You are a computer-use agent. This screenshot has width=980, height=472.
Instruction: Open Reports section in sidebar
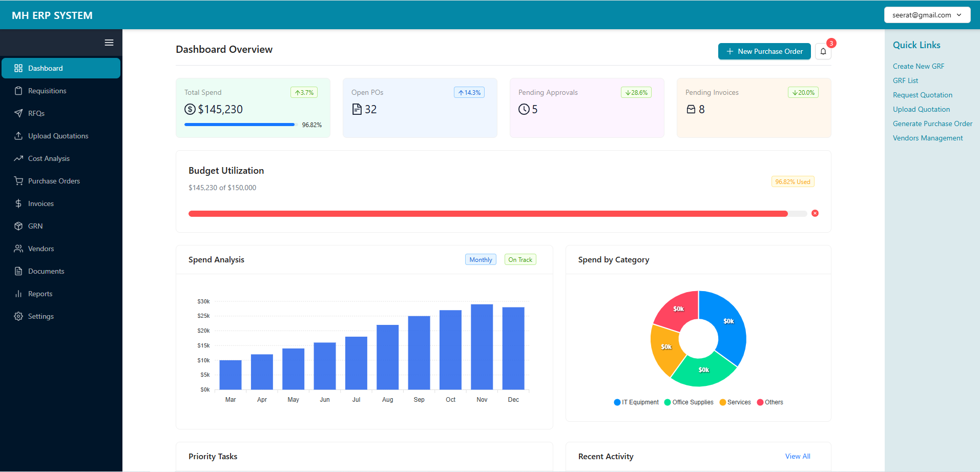pyautogui.click(x=40, y=294)
